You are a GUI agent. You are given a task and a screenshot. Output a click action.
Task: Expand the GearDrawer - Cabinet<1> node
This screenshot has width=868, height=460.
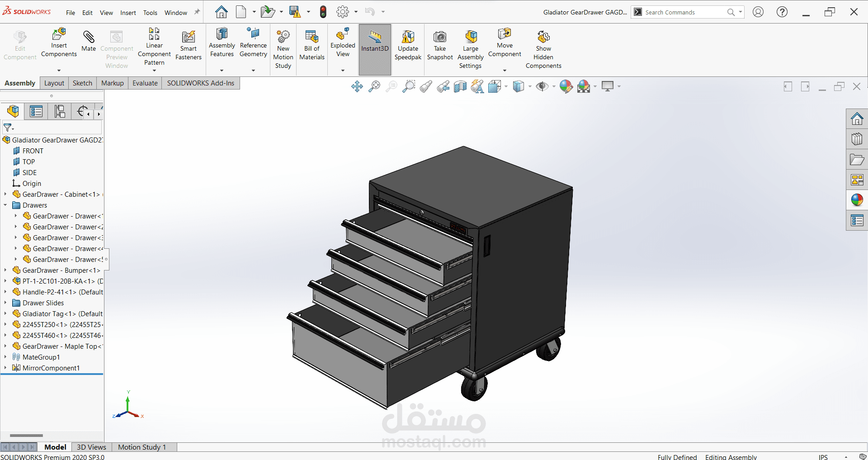coord(5,194)
